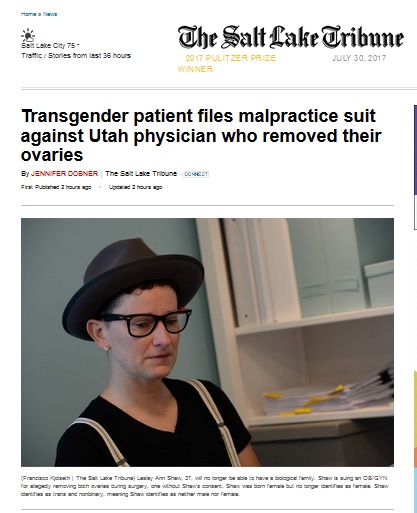Open Salt Lake City 75° weather link
The image size is (417, 513).
[x=50, y=46]
